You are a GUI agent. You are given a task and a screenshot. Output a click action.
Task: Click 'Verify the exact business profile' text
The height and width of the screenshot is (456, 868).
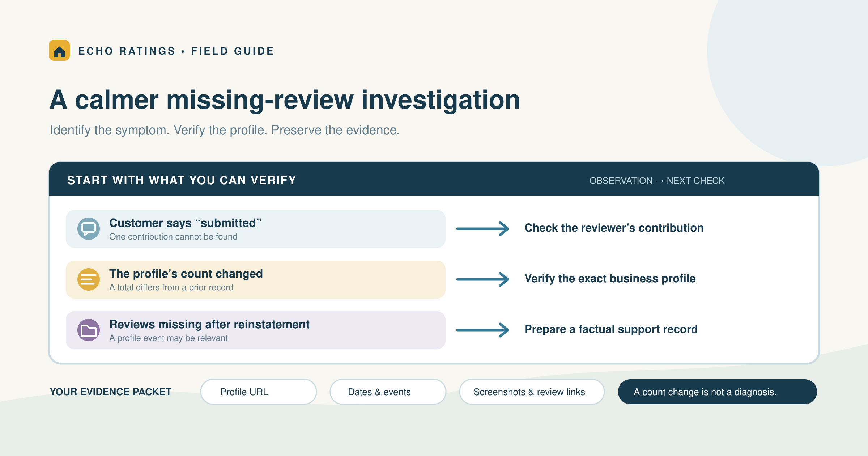tap(610, 279)
